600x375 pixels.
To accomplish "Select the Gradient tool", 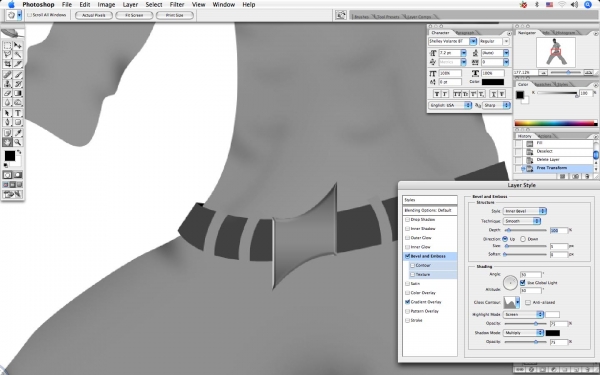I will click(18, 93).
